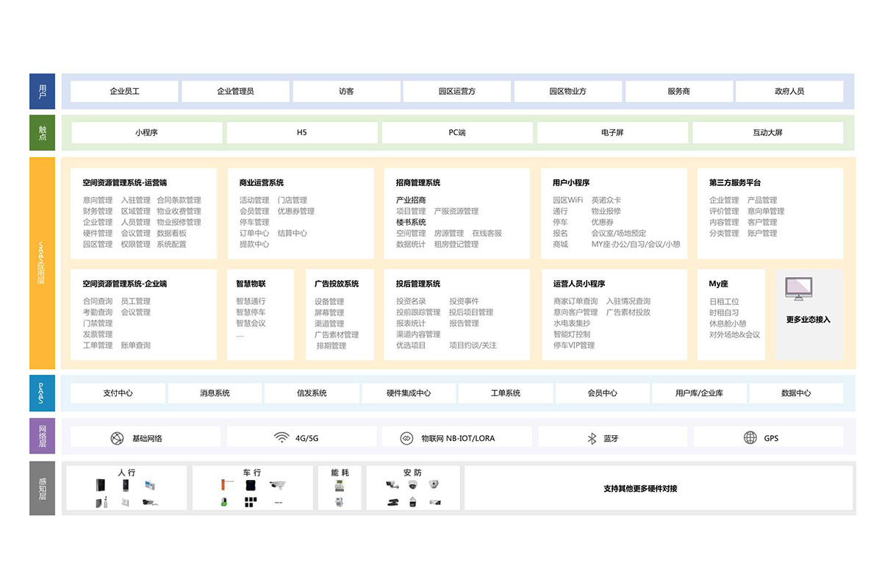
Task: Click the 物联网 NB-IOT/LORA circular icon
Action: 406,438
